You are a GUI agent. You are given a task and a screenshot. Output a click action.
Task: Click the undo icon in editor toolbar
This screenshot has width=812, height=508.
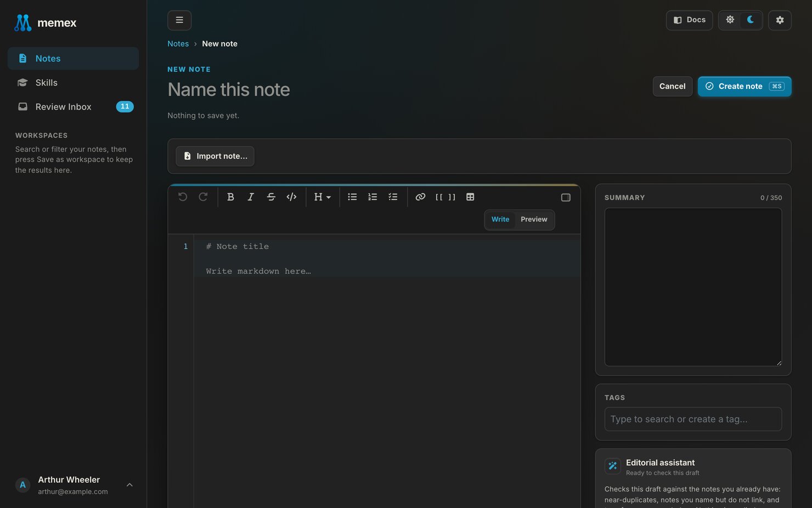point(183,197)
